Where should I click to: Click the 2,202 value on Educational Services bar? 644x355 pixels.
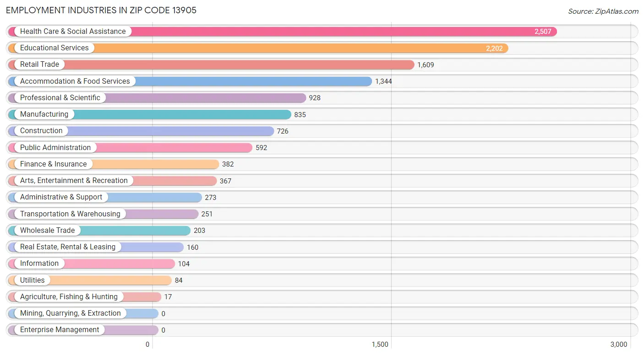point(494,48)
